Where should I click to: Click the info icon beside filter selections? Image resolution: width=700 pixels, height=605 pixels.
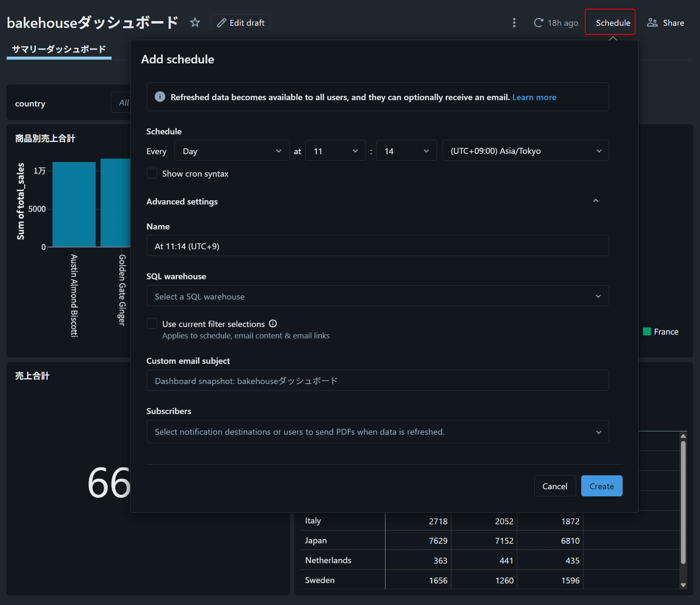(273, 324)
